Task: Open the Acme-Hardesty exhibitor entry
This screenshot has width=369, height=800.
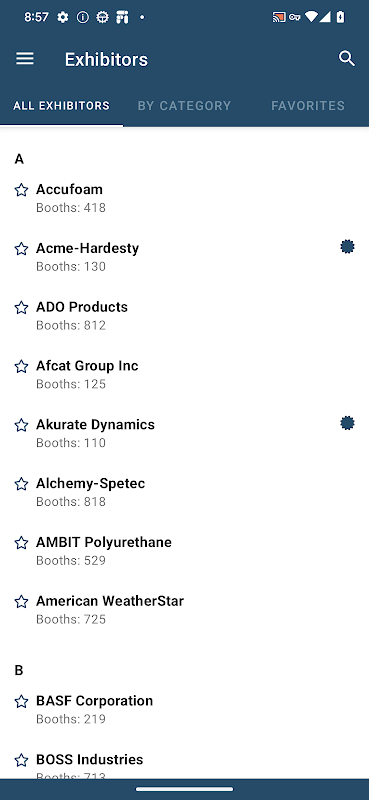Action: [x=184, y=257]
